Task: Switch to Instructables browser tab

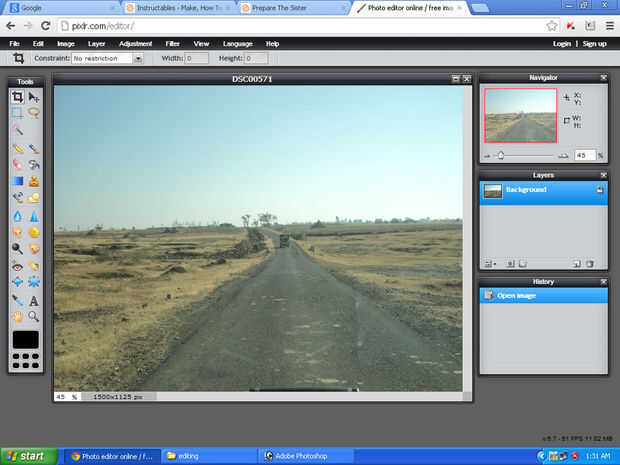Action: coord(178,8)
